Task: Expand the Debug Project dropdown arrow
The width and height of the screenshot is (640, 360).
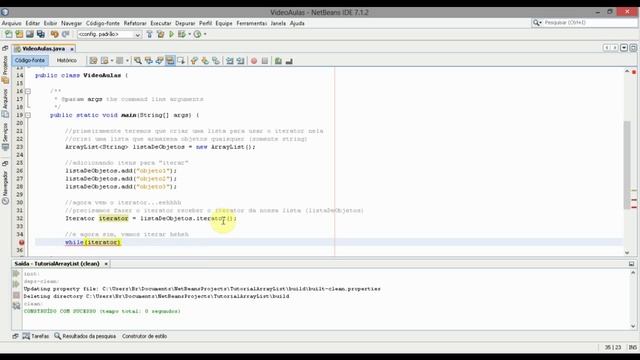Action: coord(189,34)
